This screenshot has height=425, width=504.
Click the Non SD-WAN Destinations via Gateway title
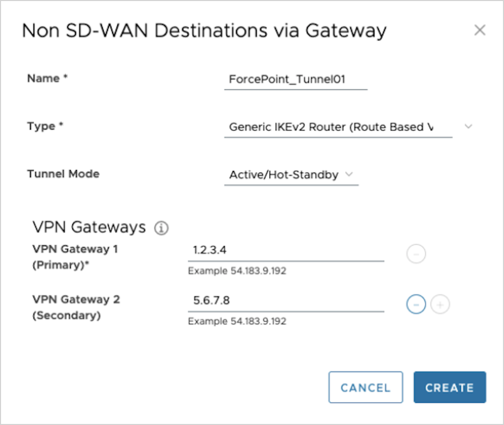(204, 30)
